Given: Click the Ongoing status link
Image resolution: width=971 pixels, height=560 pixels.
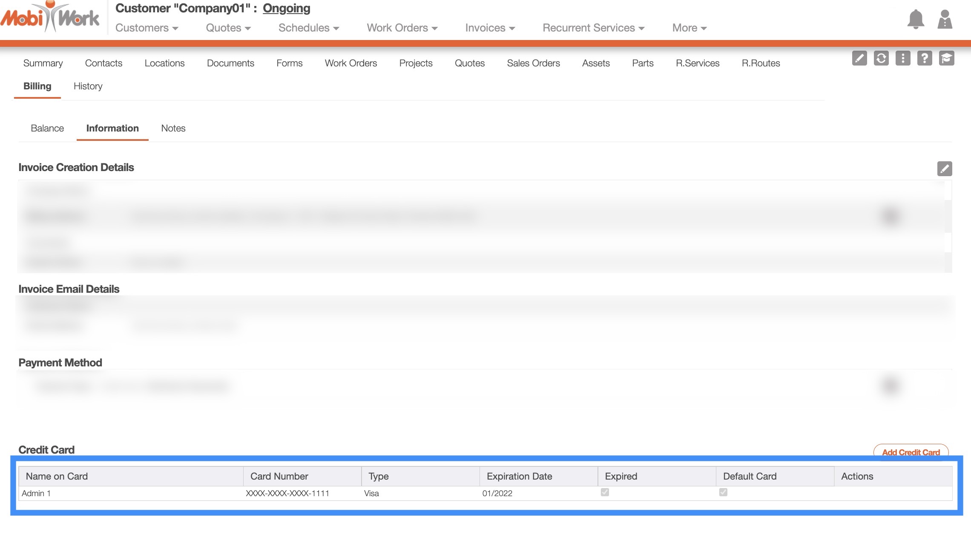Looking at the screenshot, I should click(286, 9).
